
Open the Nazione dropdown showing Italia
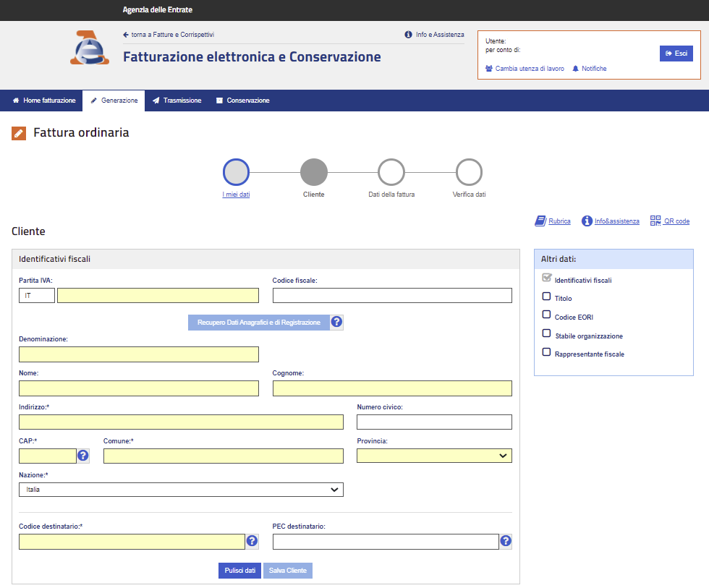pos(181,490)
